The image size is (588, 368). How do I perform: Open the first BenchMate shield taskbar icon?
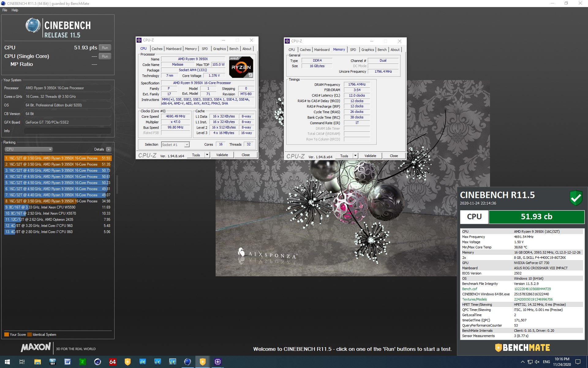click(127, 362)
